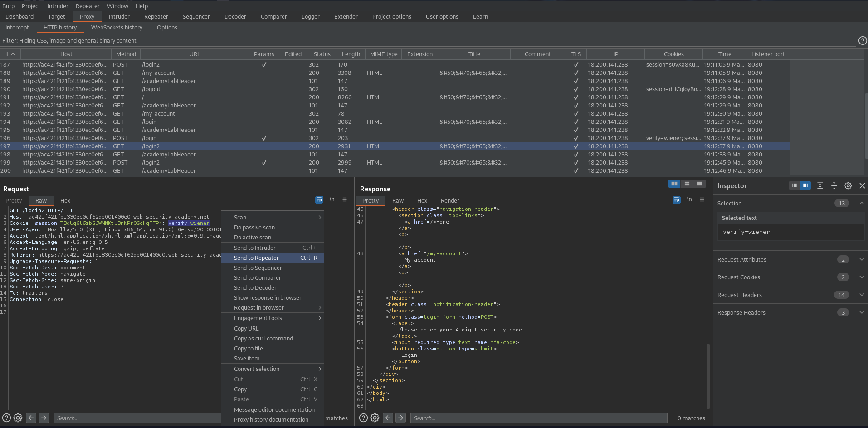Switch Request view to Hex tab

65,200
